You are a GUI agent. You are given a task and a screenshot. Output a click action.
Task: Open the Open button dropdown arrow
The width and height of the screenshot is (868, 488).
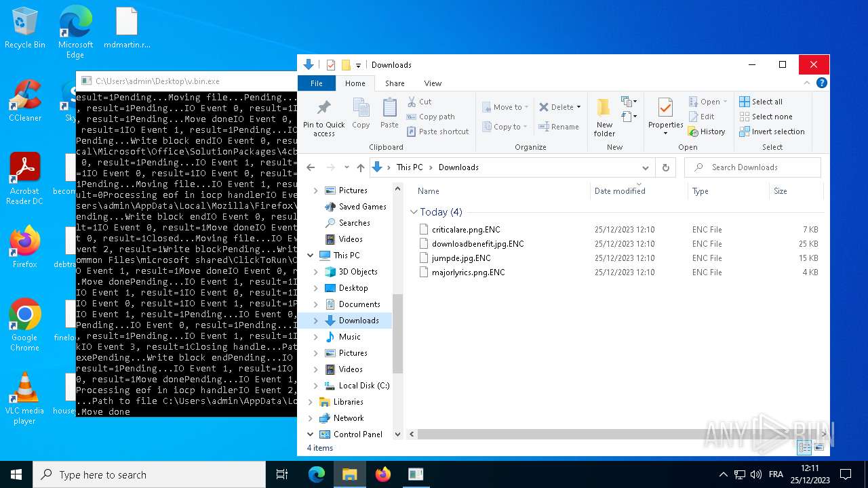tap(724, 102)
